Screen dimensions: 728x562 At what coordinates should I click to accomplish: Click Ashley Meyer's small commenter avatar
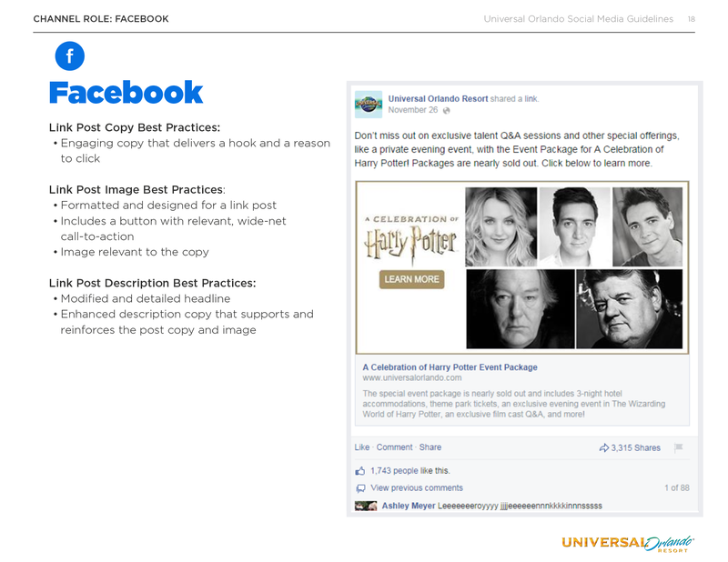[366, 506]
